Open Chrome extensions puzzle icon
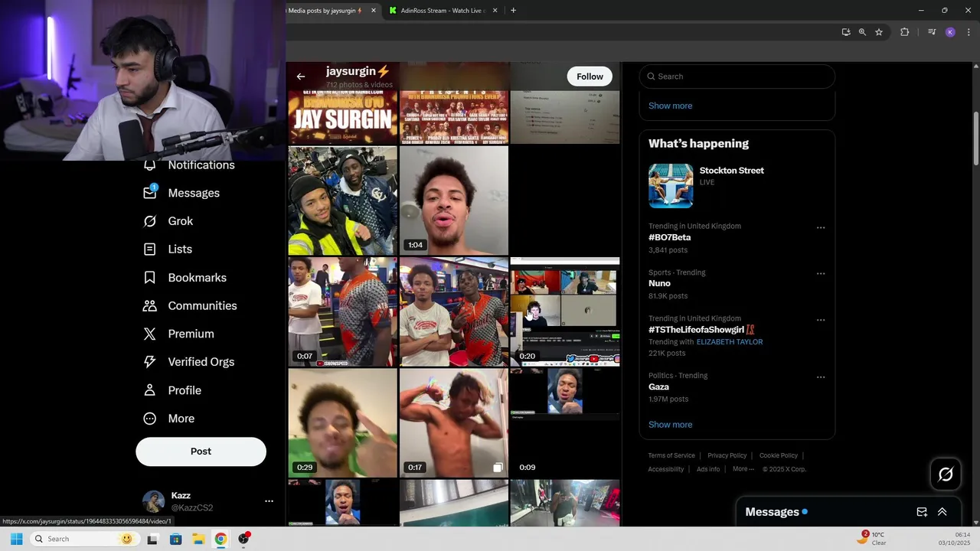This screenshot has height=551, width=980. coord(904,32)
